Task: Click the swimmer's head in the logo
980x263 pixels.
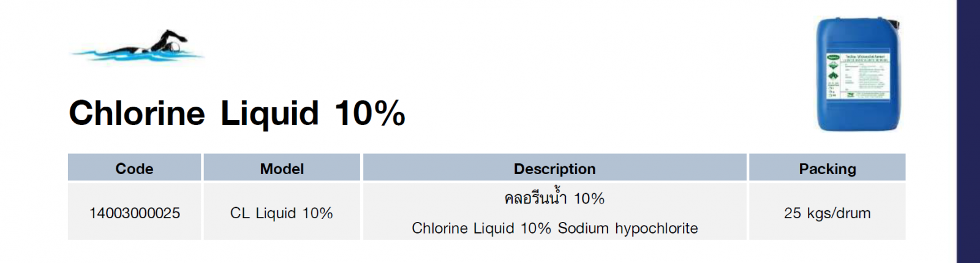Action: click(175, 46)
